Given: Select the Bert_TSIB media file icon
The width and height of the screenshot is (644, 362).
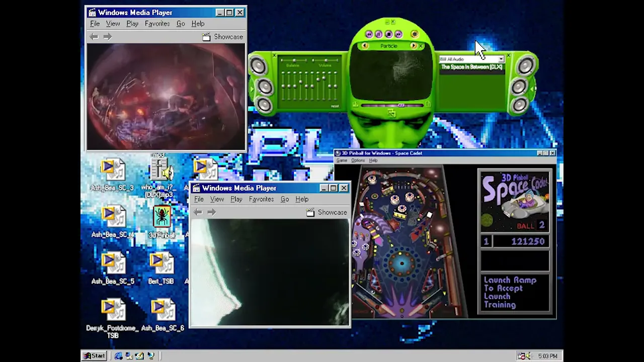Looking at the screenshot, I should (x=161, y=268).
